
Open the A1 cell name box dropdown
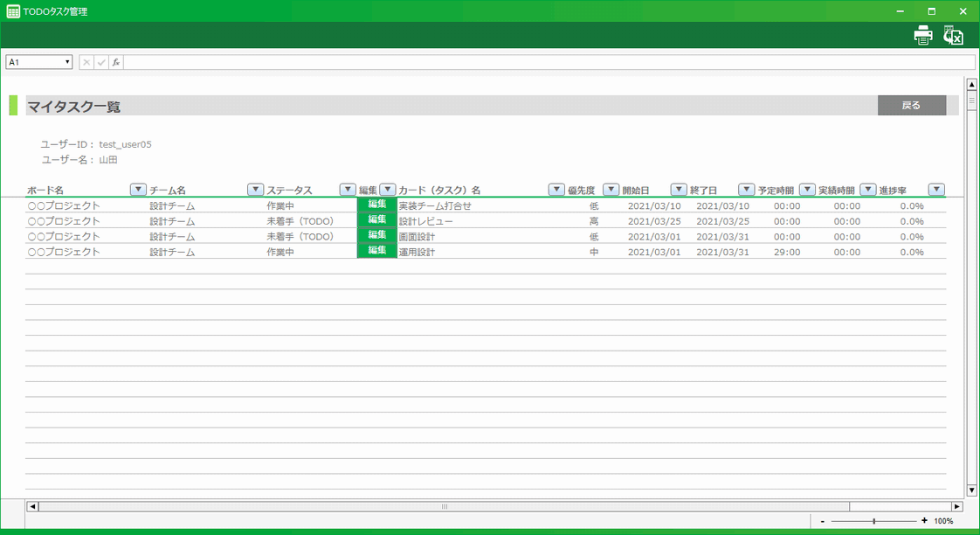pos(67,62)
